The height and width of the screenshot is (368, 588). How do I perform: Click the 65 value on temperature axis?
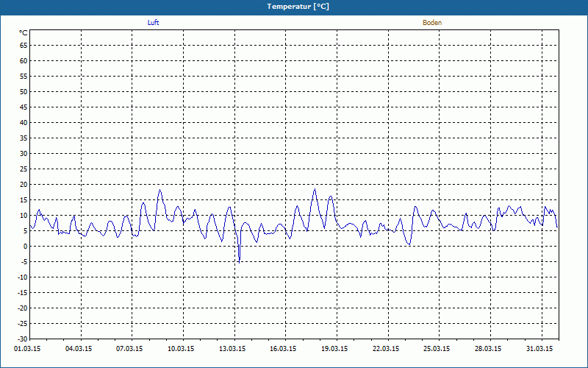coord(24,46)
